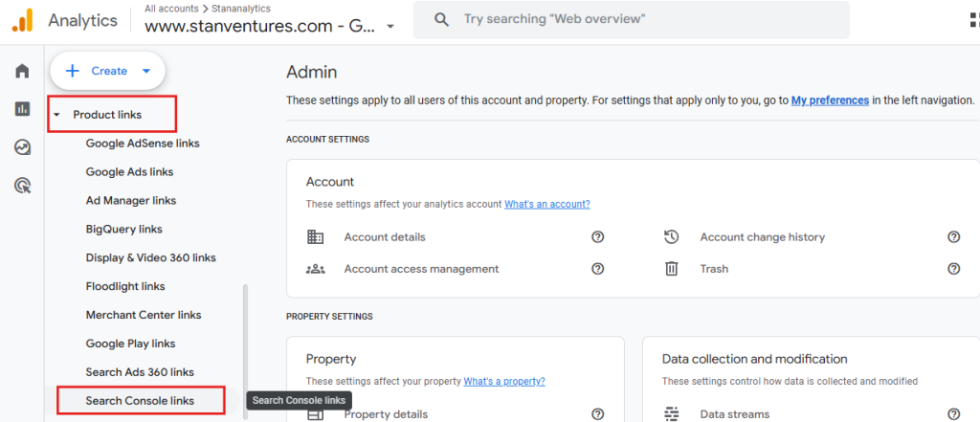This screenshot has height=422, width=980.
Task: Follow the My preferences link
Action: tap(830, 100)
